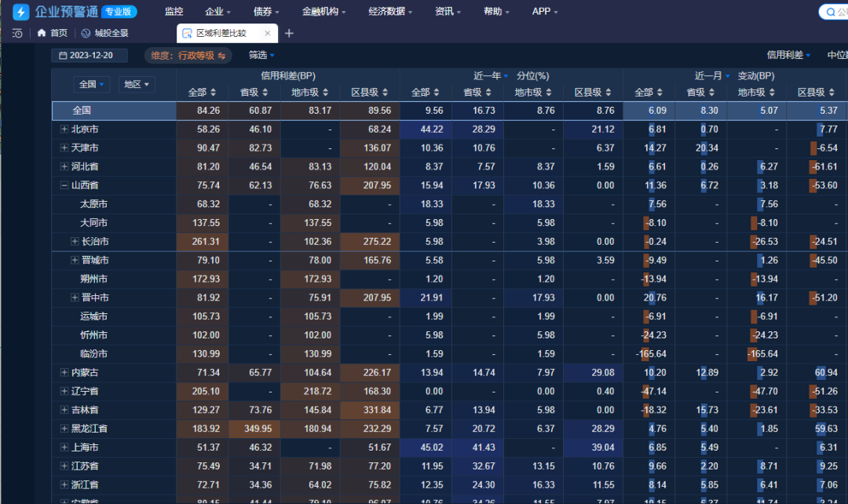Open the 全国 region dropdown
Viewport: 848px width, 504px height.
point(91,84)
